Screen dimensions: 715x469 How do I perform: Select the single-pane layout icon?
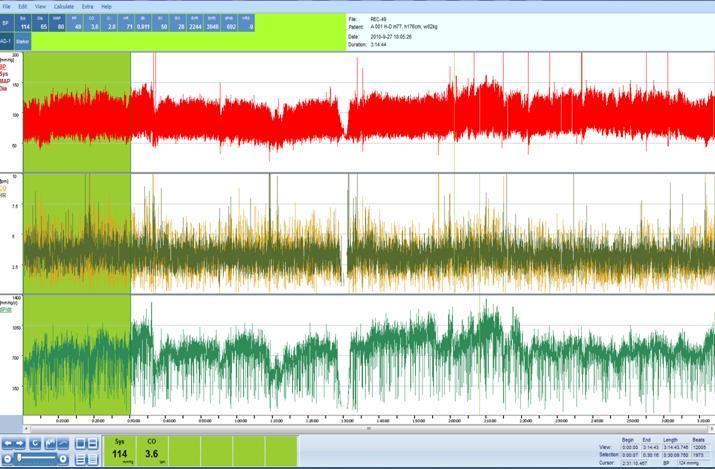[81, 443]
